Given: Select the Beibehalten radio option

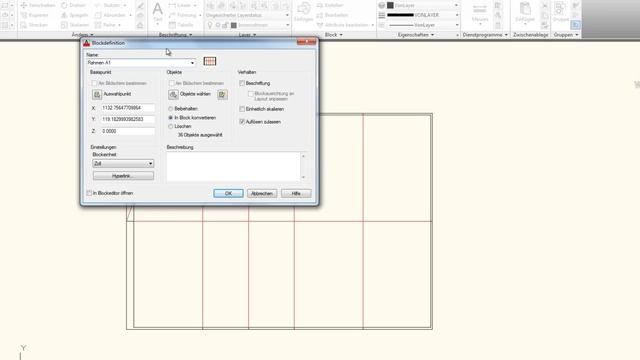Looking at the screenshot, I should pos(171,109).
